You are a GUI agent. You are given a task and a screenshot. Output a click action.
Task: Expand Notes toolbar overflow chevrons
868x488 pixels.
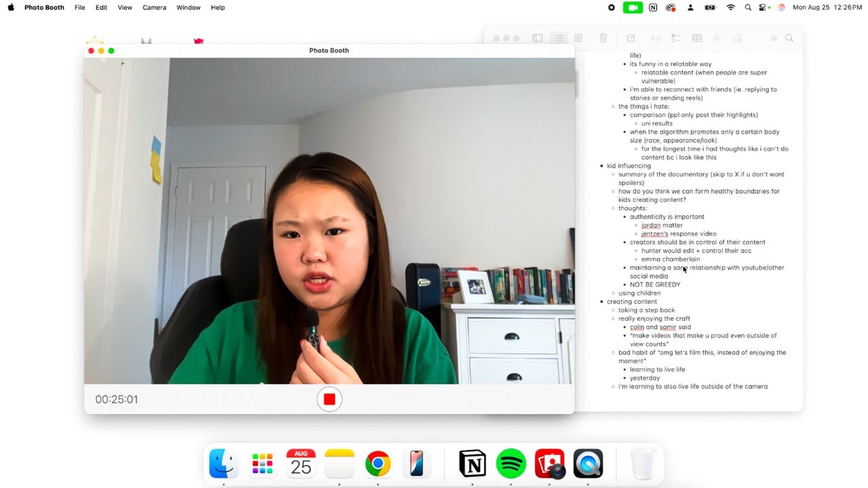[x=773, y=39]
